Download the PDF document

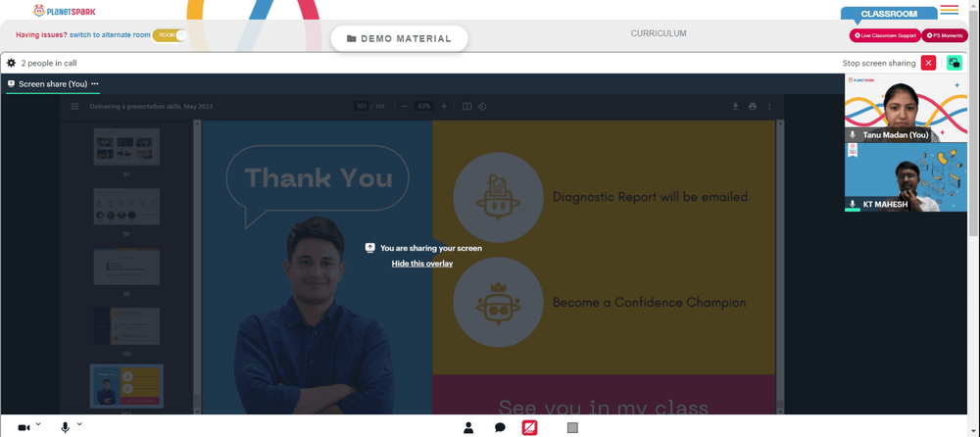pos(736,106)
